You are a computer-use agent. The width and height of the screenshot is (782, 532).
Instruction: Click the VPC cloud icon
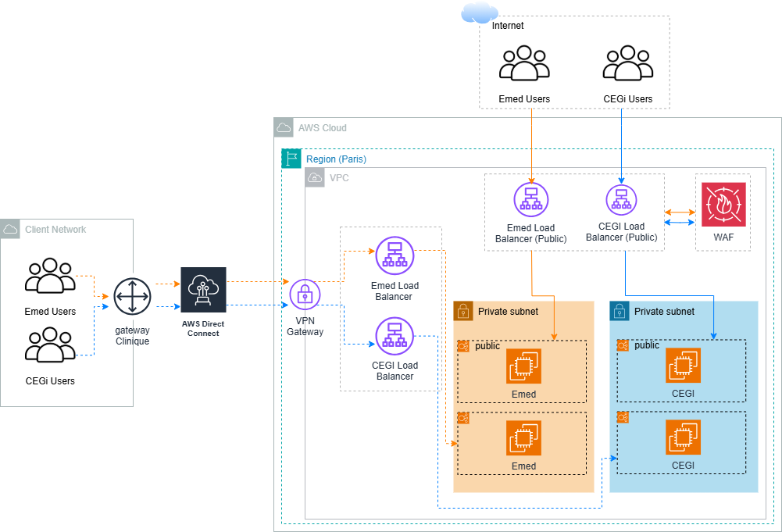(x=315, y=177)
